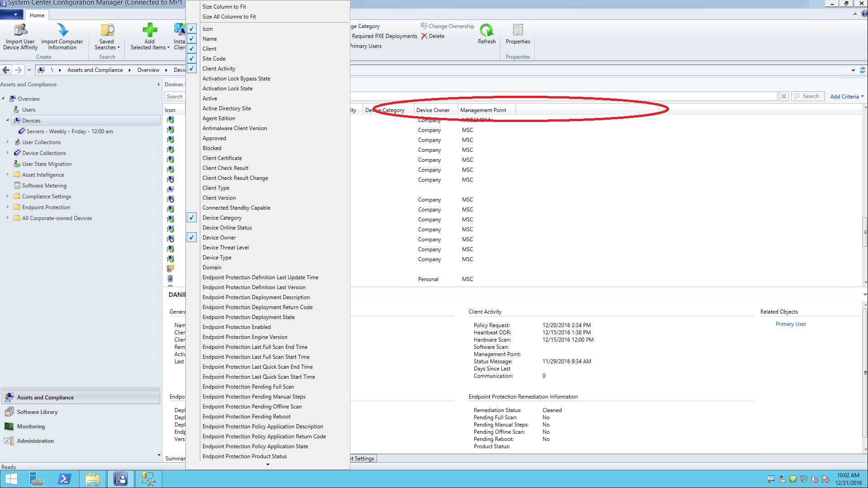Screen dimensions: 868x488
Task: Enable Device Online Status column
Action: coord(227,228)
